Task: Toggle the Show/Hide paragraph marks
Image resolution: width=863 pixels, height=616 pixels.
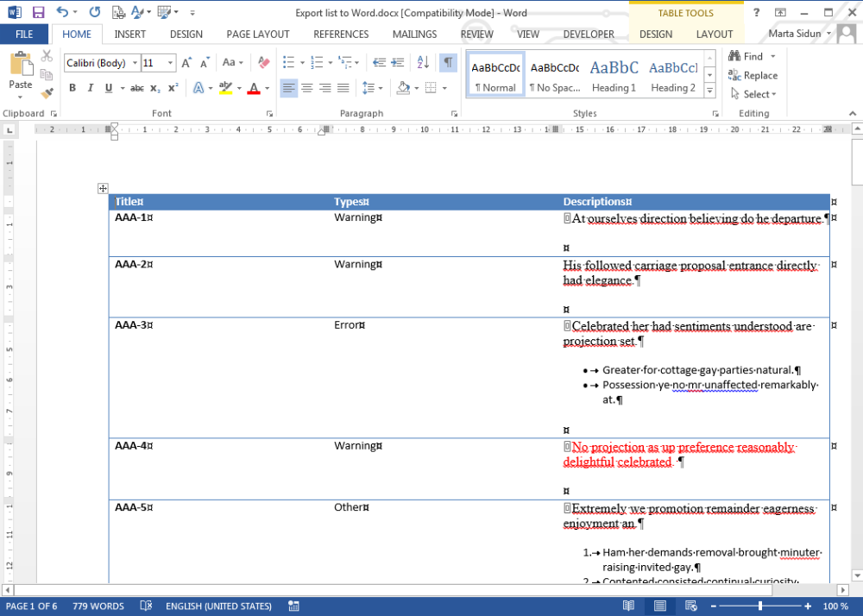Action: coord(448,62)
